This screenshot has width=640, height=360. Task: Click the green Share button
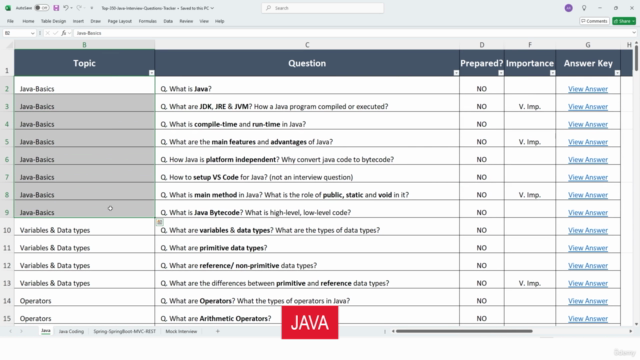624,21
